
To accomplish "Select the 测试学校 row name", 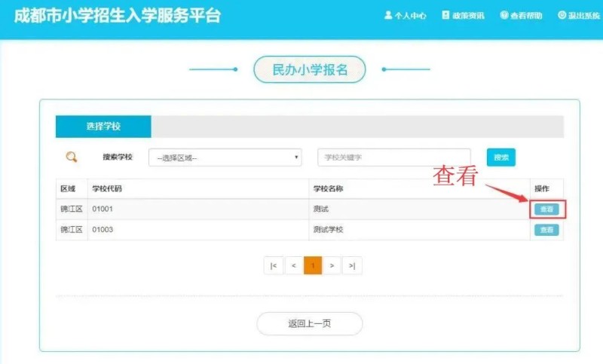I will 328,230.
